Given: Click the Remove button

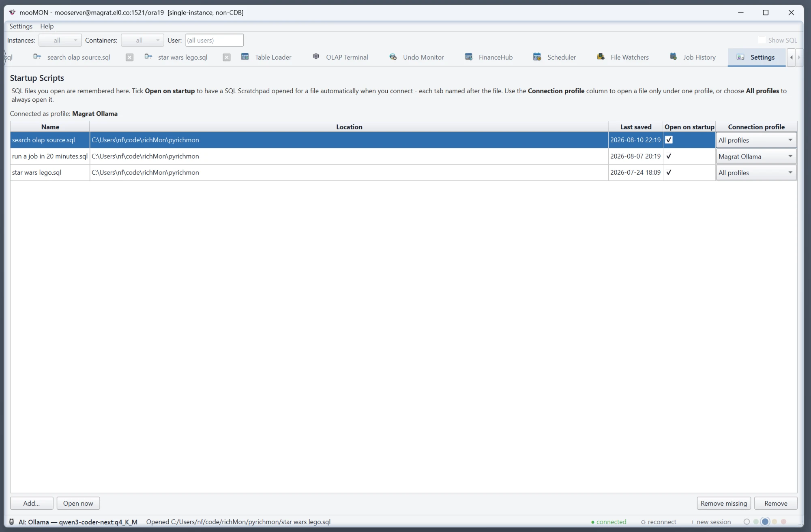Looking at the screenshot, I should [776, 503].
